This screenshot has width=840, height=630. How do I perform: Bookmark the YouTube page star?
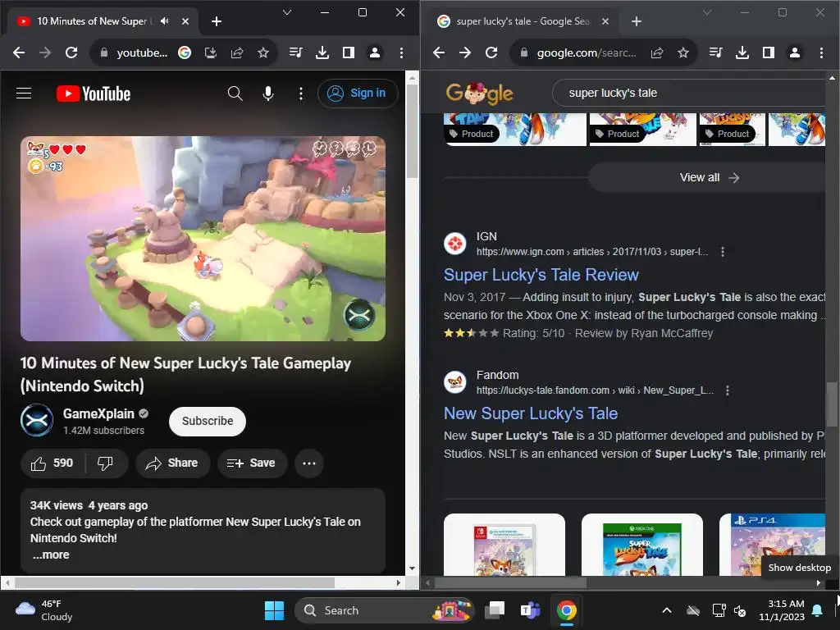263,52
